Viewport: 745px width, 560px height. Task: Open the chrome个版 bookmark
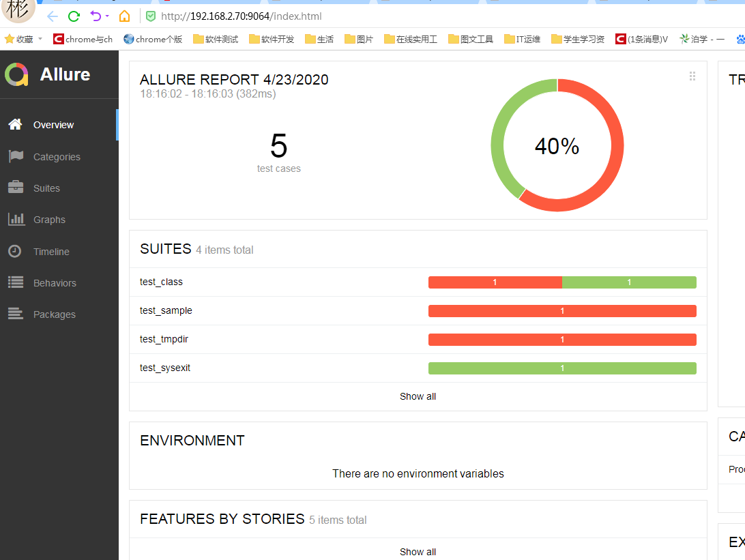pos(153,39)
